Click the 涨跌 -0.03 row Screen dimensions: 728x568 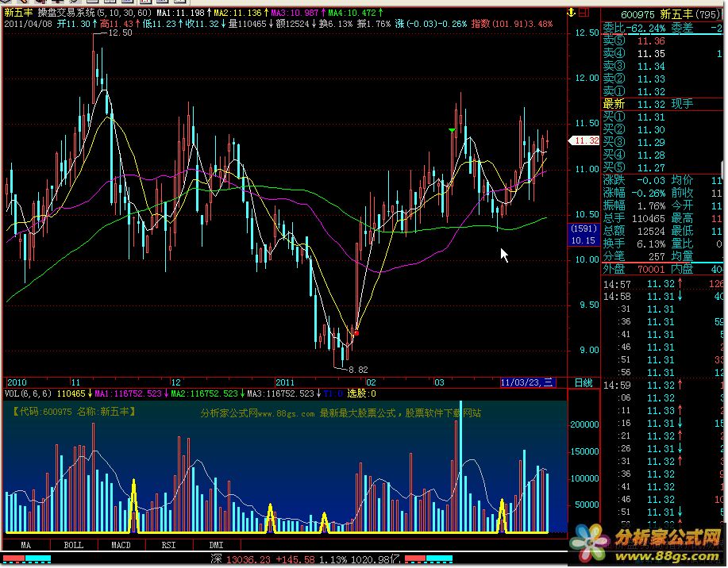[634, 180]
